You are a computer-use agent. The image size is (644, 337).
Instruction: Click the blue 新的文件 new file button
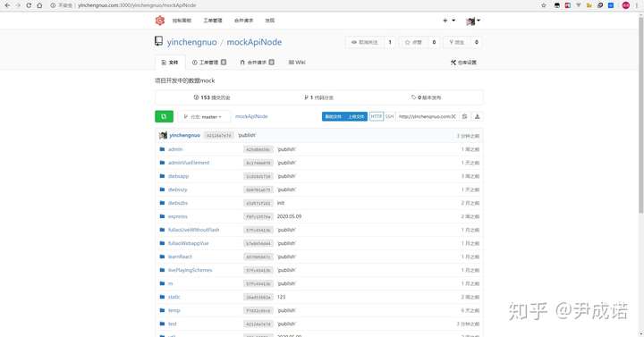[333, 116]
